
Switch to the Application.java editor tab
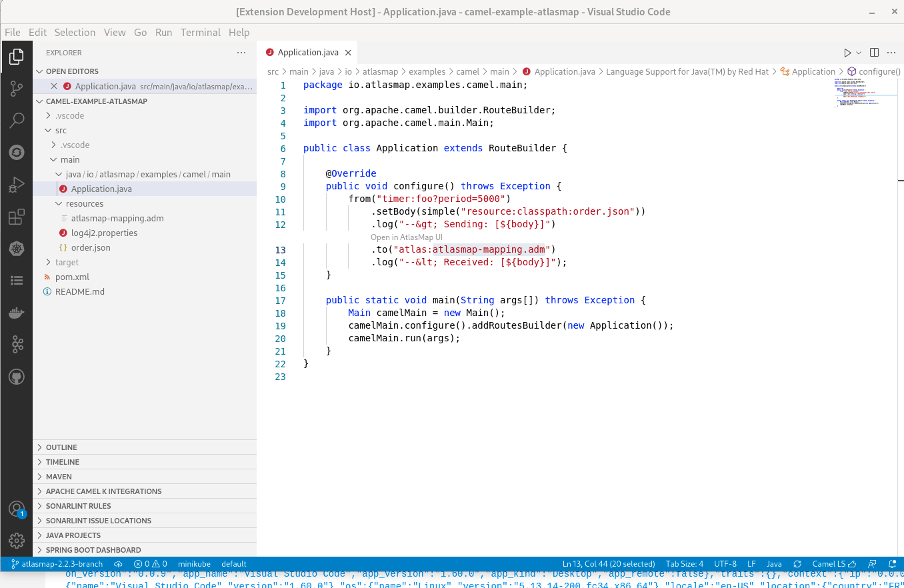(307, 52)
